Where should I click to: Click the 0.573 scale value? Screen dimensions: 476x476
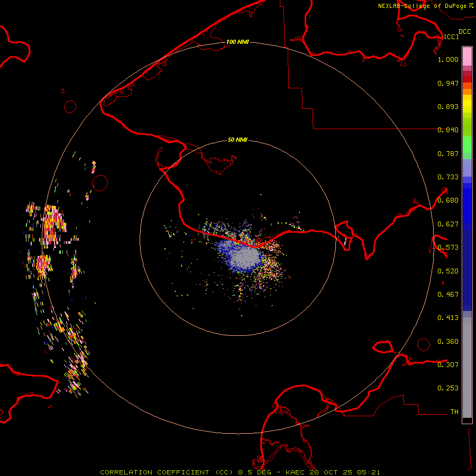448,248
